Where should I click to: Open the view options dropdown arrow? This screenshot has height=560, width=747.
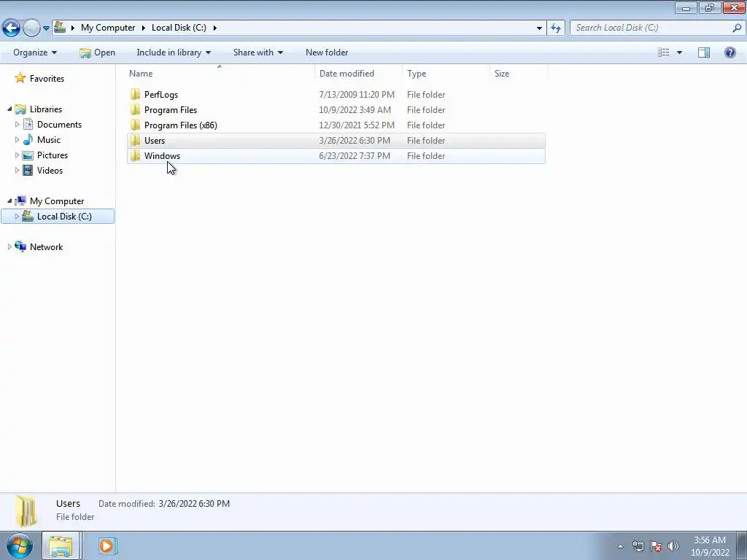coord(679,52)
